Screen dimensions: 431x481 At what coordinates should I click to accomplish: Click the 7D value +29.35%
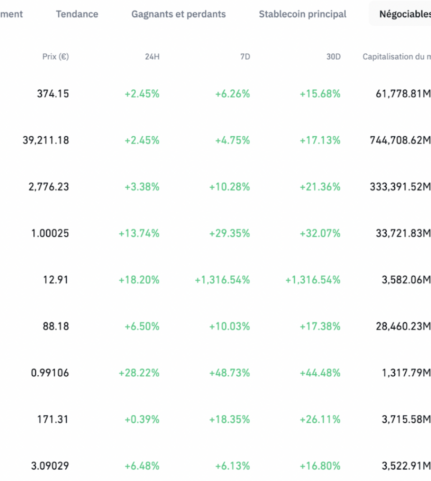[x=230, y=233]
